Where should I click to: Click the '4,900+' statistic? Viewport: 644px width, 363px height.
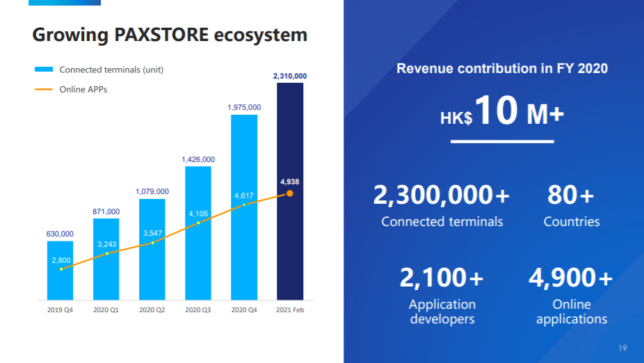click(571, 277)
